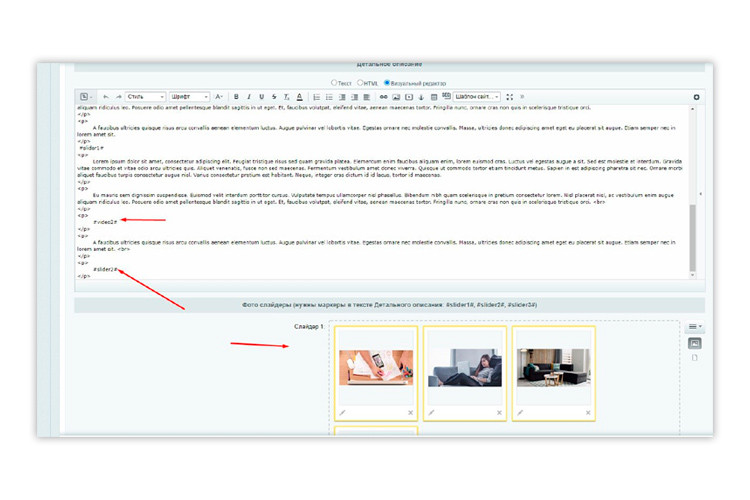This screenshot has height=500, width=750.
Task: Undo the last edit in the editor
Action: (106, 97)
